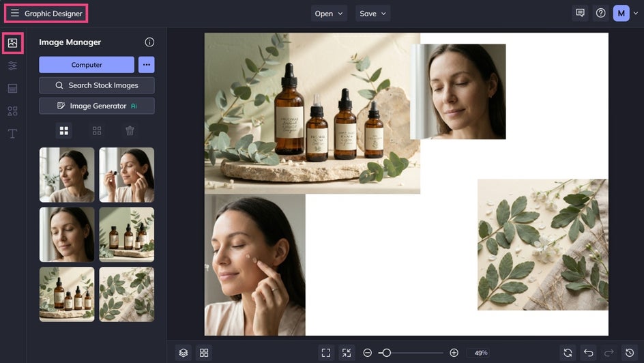The height and width of the screenshot is (363, 644).
Task: Select thumbnail of bottles on green background
Action: click(127, 235)
